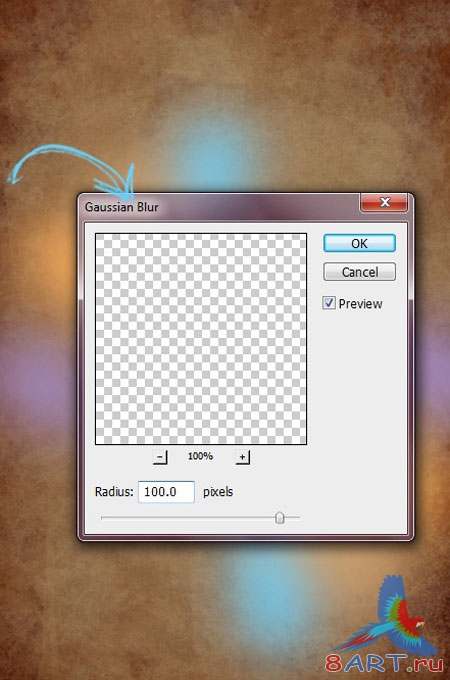
Task: Click the zoom out minus button
Action: tap(160, 457)
